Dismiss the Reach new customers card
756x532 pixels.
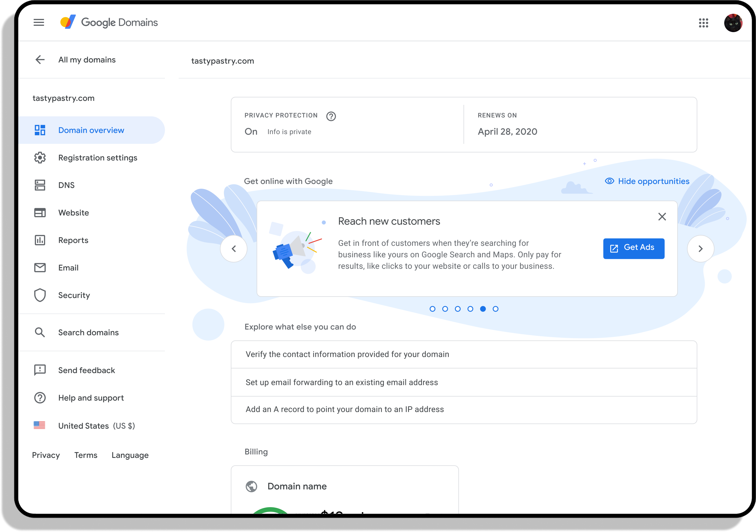662,217
